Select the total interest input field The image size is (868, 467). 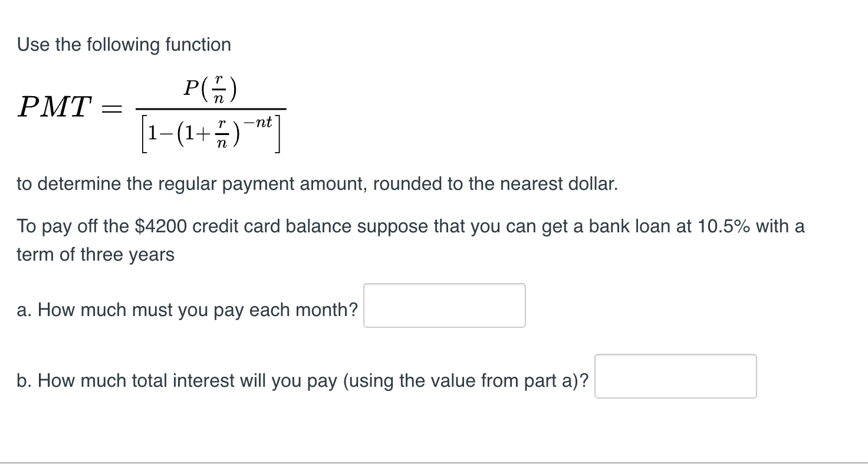(x=675, y=377)
